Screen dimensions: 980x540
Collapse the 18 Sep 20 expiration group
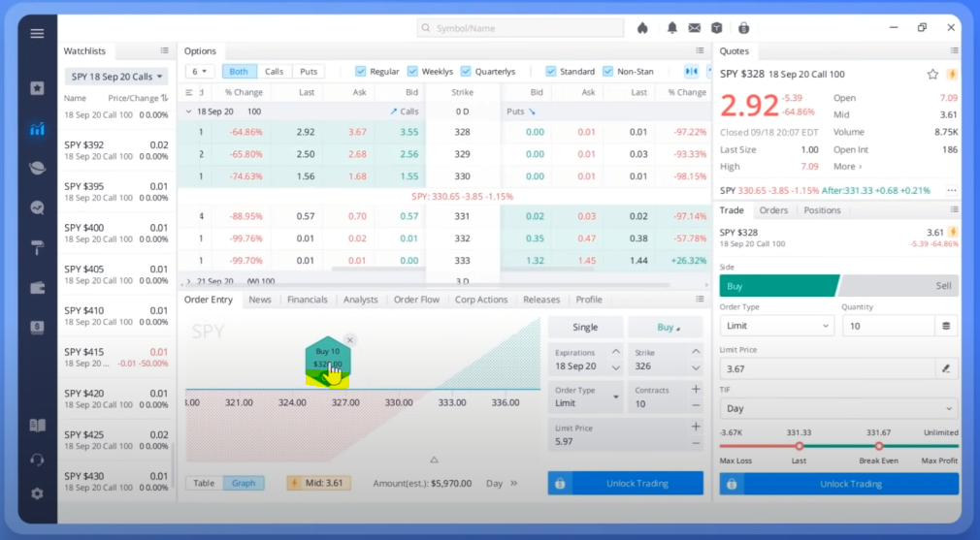point(189,111)
